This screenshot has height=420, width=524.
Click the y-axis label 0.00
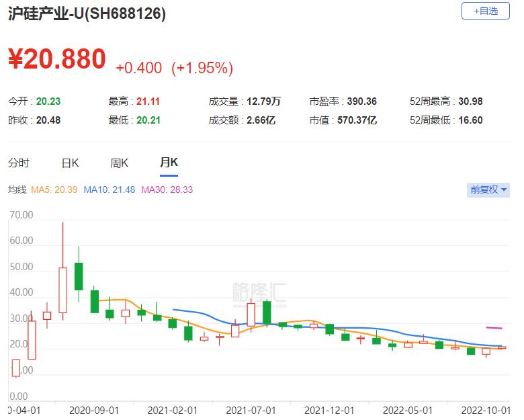19,396
